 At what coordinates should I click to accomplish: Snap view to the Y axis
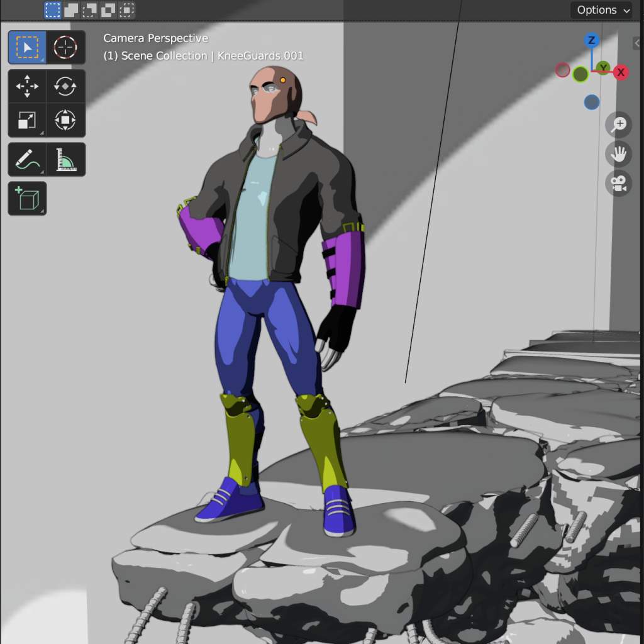pos(603,67)
